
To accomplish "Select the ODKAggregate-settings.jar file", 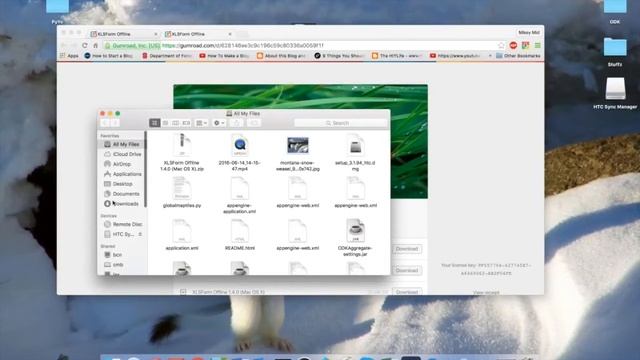I will point(356,237).
